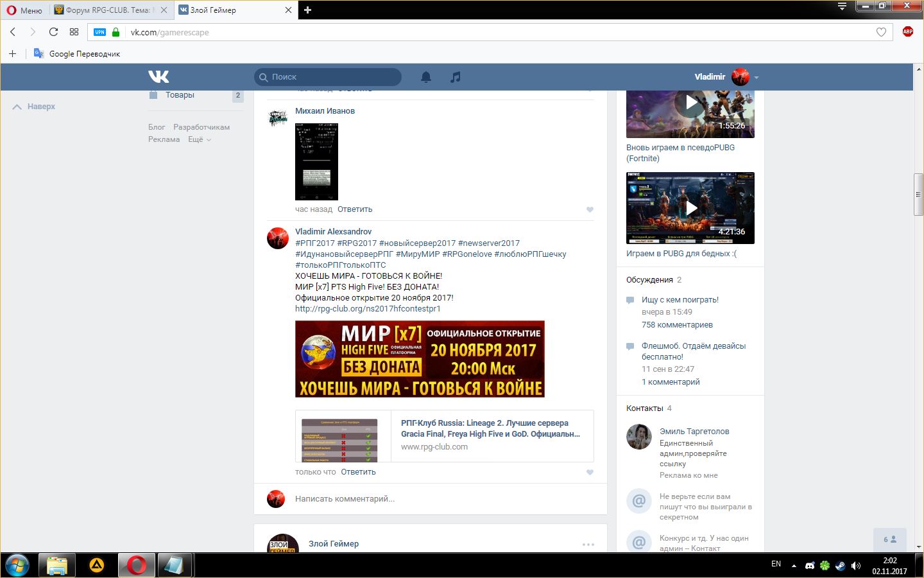Open the Windows Start button
The height and width of the screenshot is (578, 924).
[x=17, y=565]
